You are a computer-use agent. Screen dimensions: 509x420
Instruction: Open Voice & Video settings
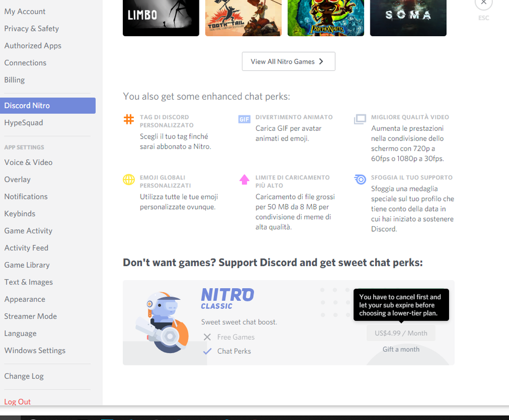[x=28, y=162]
